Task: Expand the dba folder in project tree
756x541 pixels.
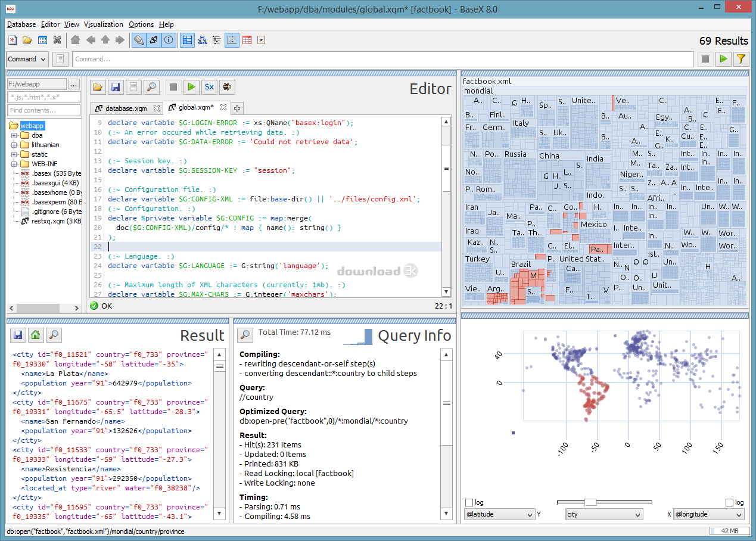Action: [14, 135]
